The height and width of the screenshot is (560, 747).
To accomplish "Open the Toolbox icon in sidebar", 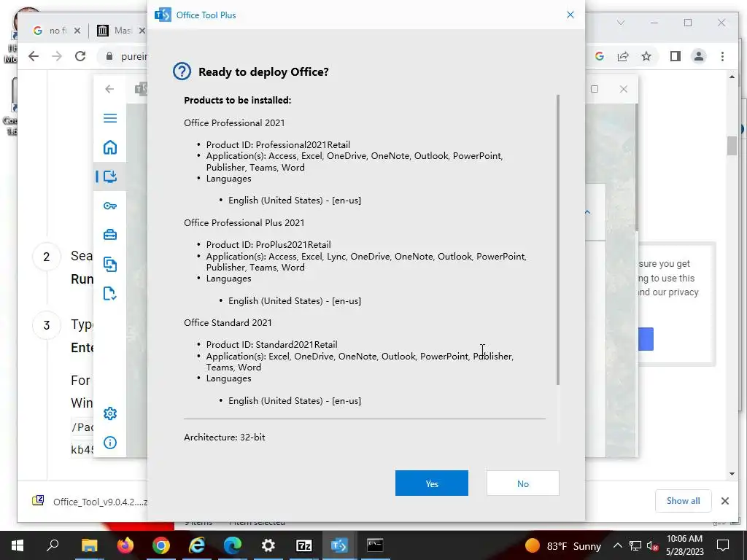I will [110, 235].
